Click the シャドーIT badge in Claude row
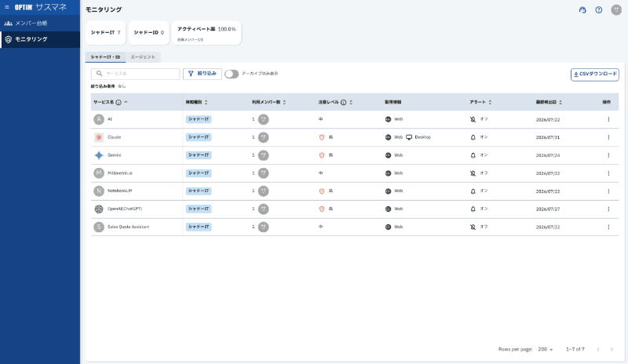This screenshot has width=628, height=364. [199, 137]
